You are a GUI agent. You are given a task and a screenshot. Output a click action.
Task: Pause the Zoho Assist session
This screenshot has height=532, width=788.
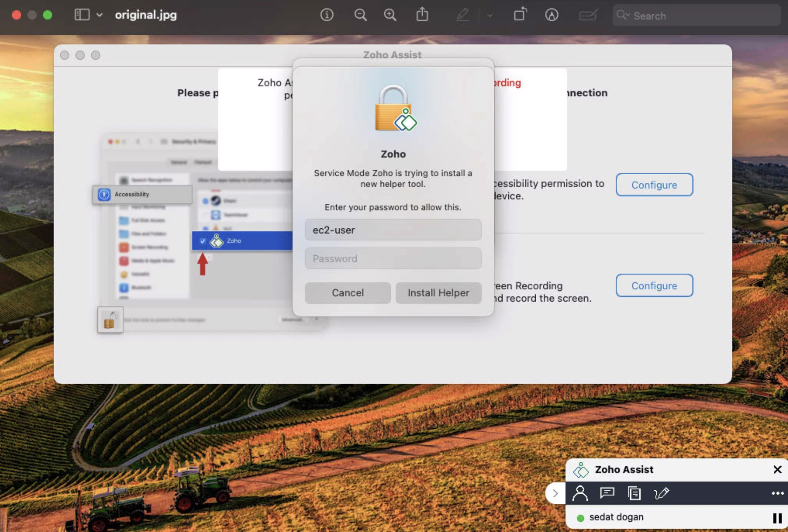pyautogui.click(x=777, y=518)
